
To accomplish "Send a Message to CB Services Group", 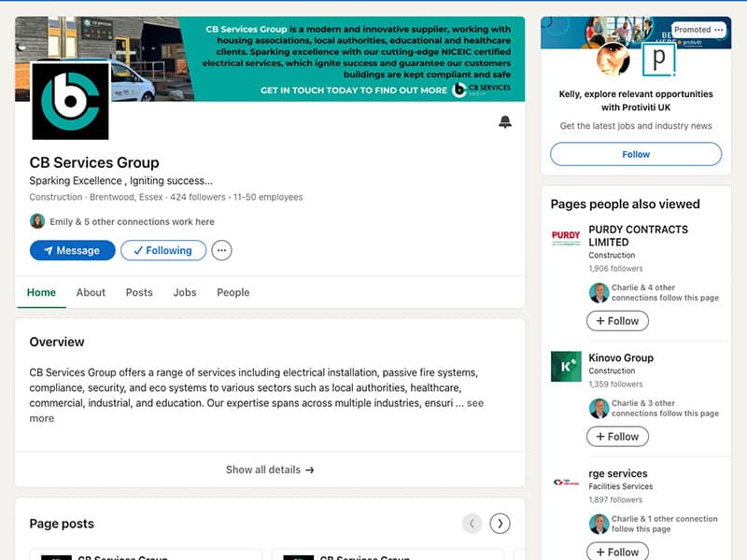I will tap(73, 250).
